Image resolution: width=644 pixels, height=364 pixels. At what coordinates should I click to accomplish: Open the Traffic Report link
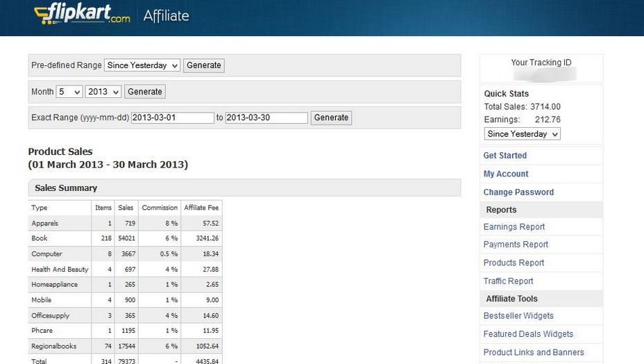[508, 281]
